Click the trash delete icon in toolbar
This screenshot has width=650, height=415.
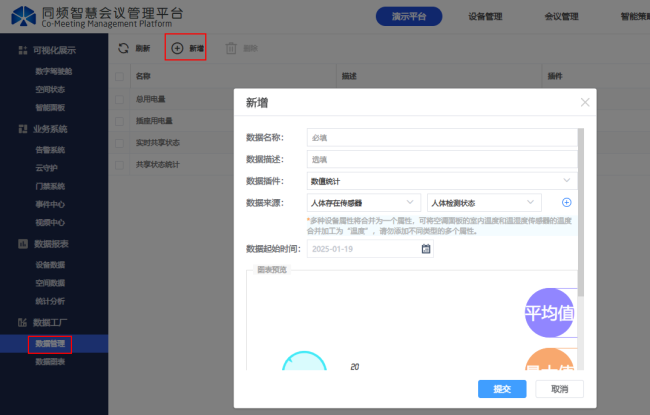(231, 48)
